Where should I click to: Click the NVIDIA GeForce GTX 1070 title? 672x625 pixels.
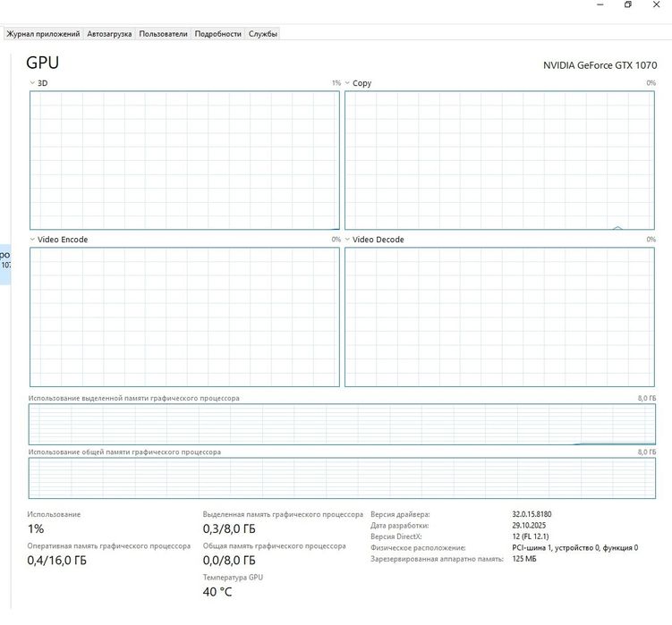[600, 65]
